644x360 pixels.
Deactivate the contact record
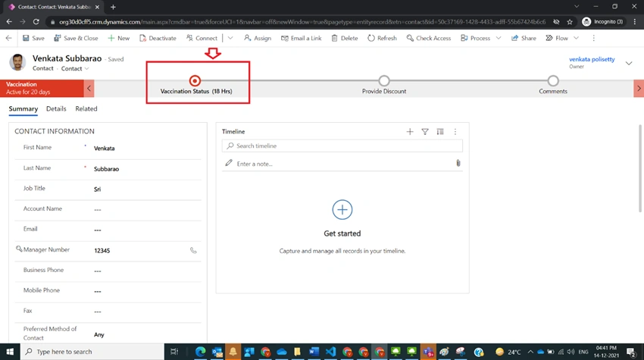tap(158, 38)
